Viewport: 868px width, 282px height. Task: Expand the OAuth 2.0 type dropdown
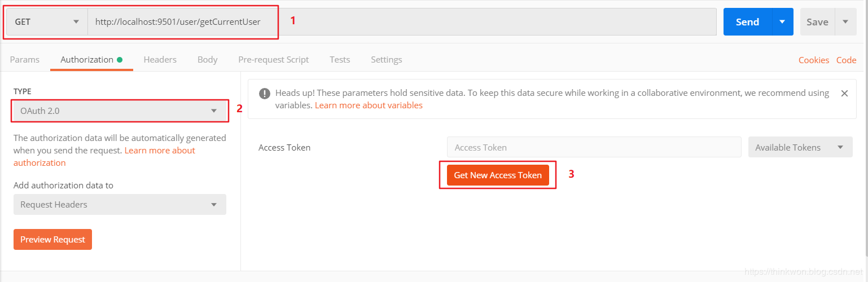point(119,111)
